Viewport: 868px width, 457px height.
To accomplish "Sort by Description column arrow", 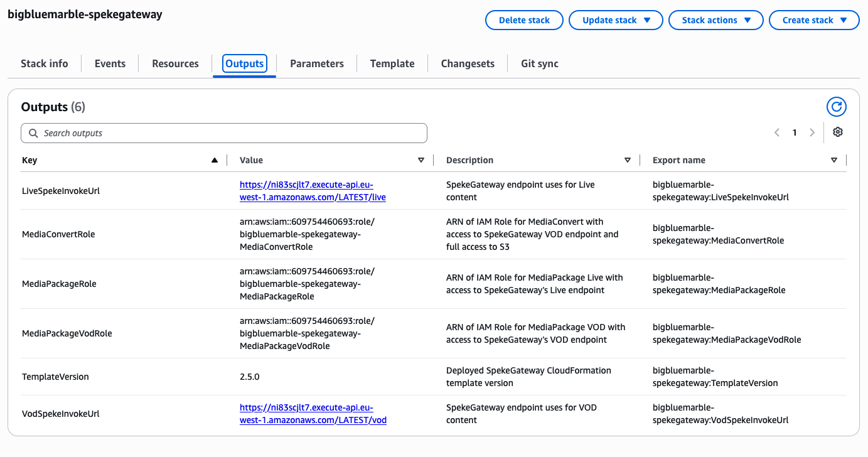I will [x=628, y=160].
